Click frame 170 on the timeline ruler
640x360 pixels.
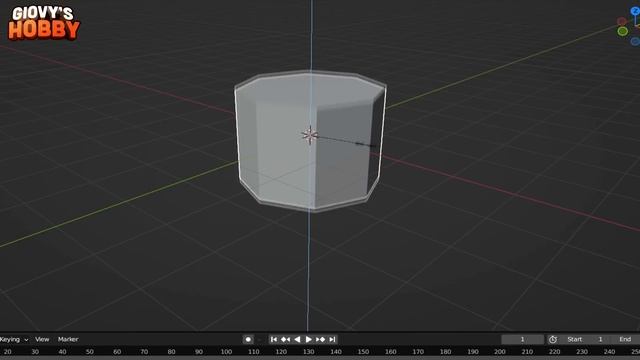click(x=418, y=351)
